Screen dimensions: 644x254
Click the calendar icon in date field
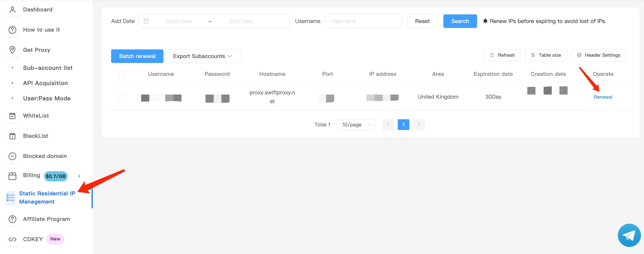[x=146, y=21]
